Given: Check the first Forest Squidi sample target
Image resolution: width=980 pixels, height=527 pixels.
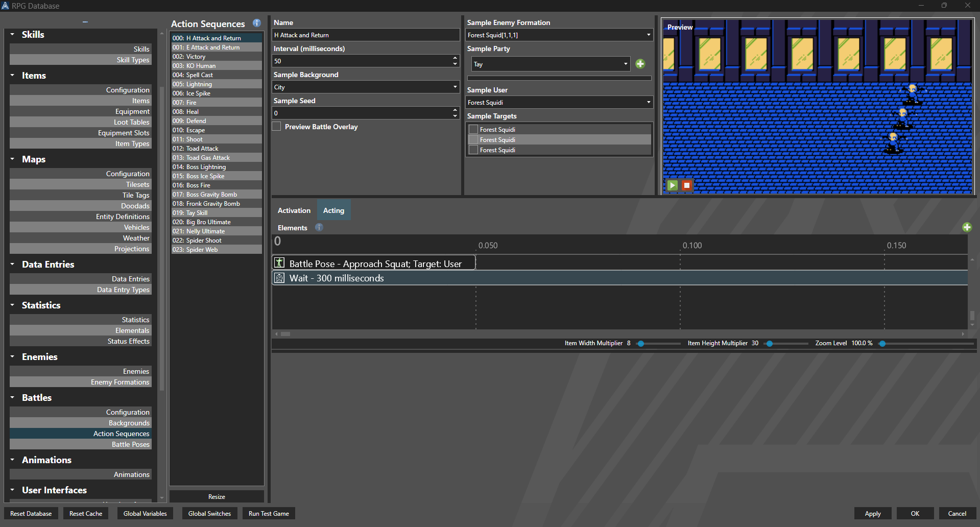Looking at the screenshot, I should coord(473,130).
